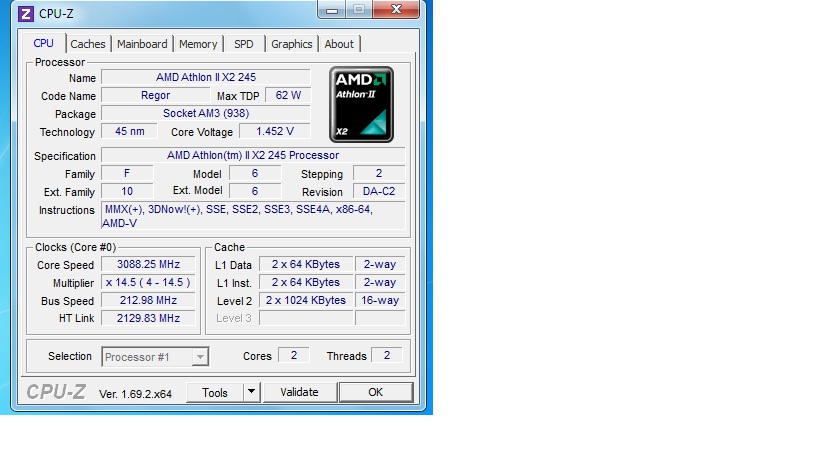Viewport: 816px width, 460px height.
Task: Switch to the Caches tab
Action: [x=88, y=44]
